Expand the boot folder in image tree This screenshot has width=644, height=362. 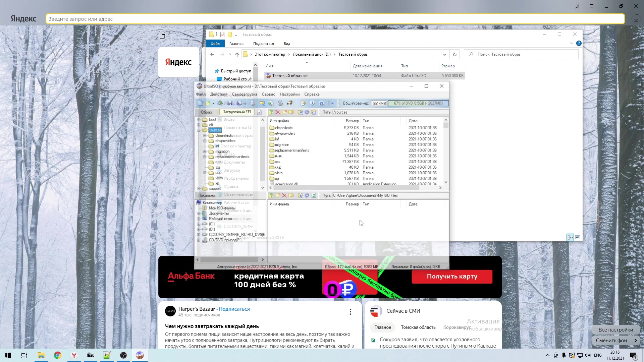199,120
